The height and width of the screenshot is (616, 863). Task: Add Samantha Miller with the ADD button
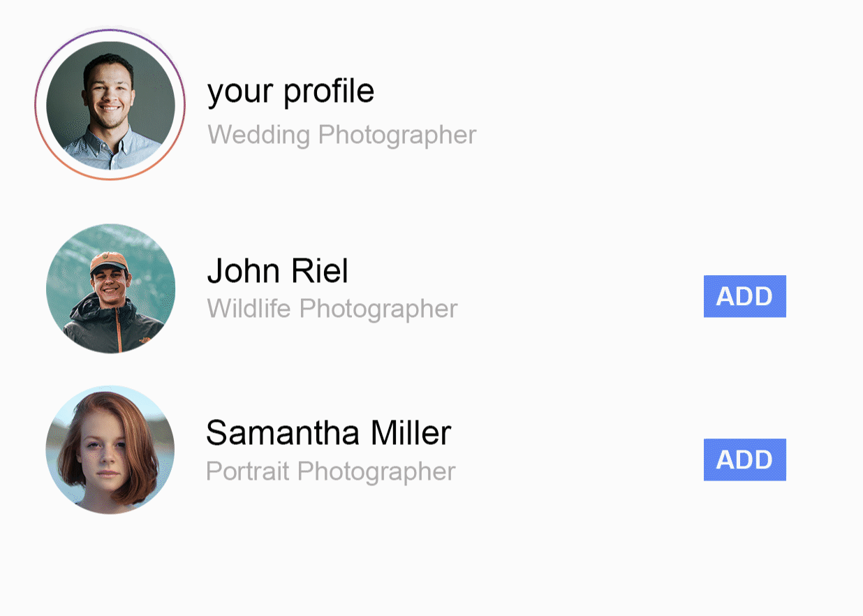(x=745, y=460)
